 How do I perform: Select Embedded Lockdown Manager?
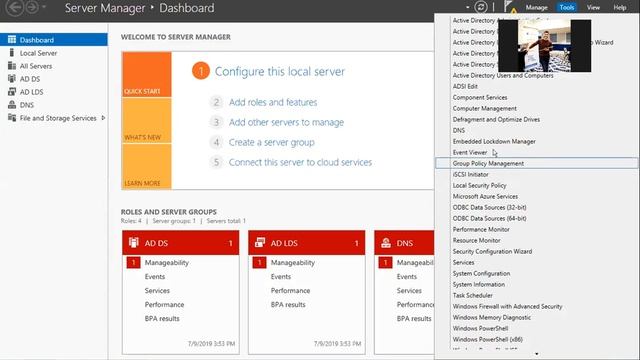tap(494, 142)
